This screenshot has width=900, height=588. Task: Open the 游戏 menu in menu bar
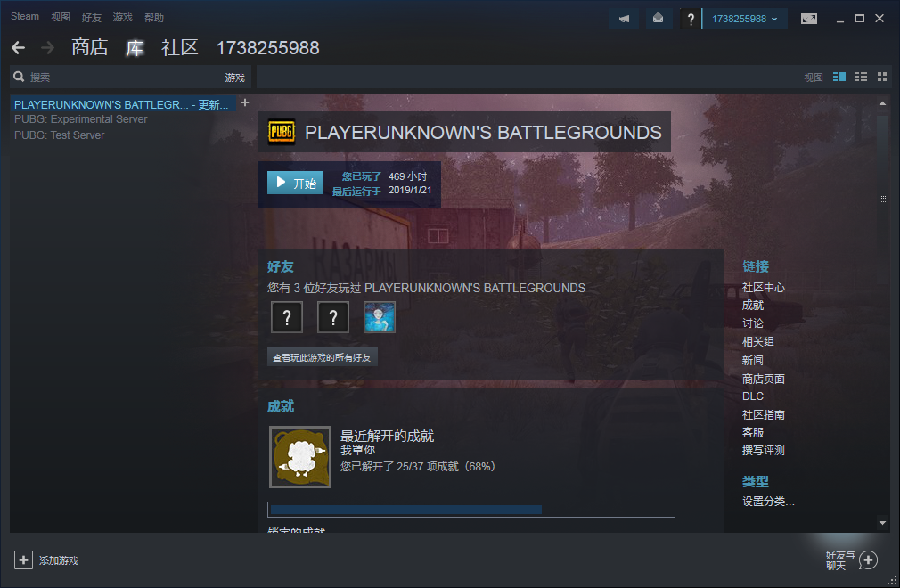pyautogui.click(x=122, y=17)
